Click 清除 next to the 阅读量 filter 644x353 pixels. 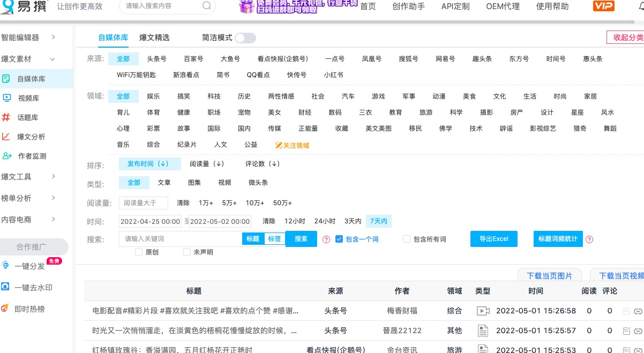(x=183, y=203)
